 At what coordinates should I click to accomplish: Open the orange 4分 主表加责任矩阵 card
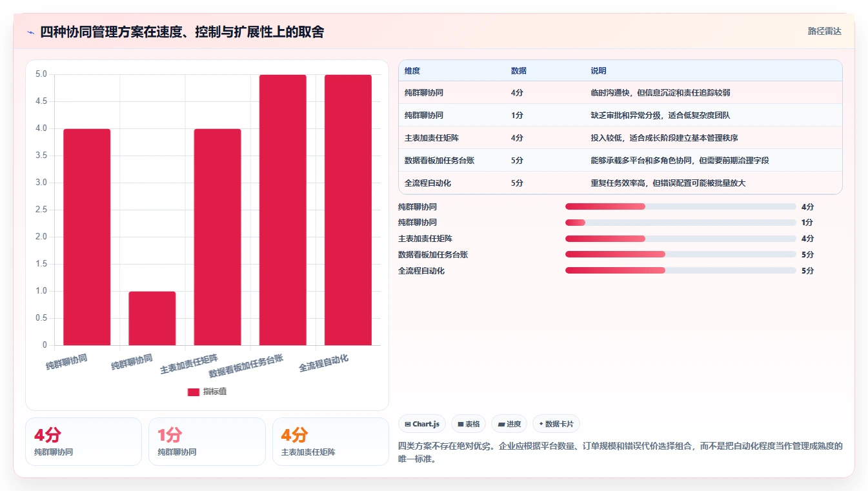pyautogui.click(x=330, y=441)
